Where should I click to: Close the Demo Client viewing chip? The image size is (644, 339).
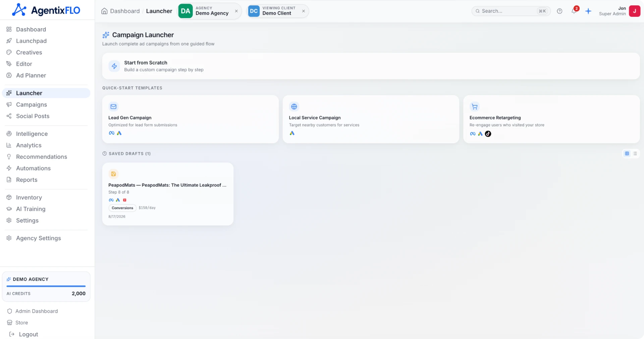point(304,11)
